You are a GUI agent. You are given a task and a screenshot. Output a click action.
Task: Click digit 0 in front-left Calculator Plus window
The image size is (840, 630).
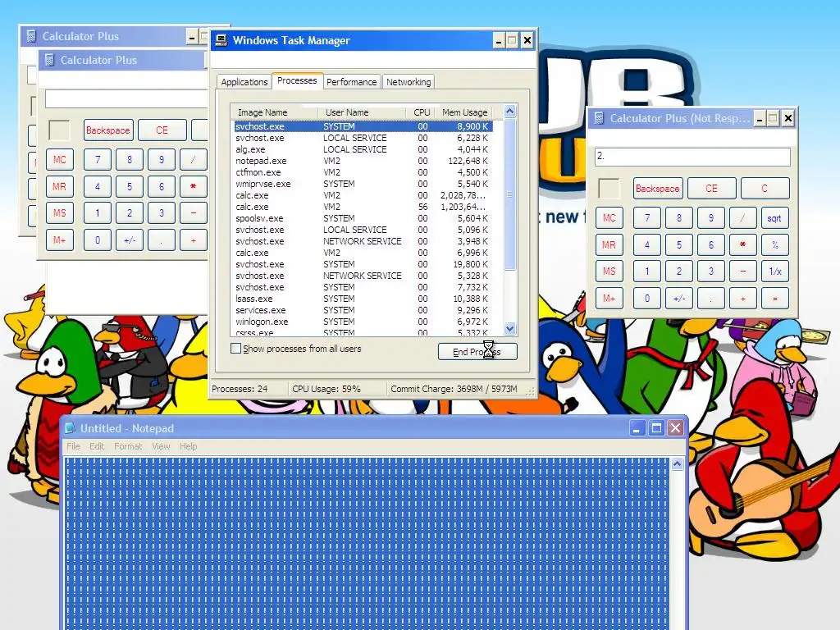point(98,240)
